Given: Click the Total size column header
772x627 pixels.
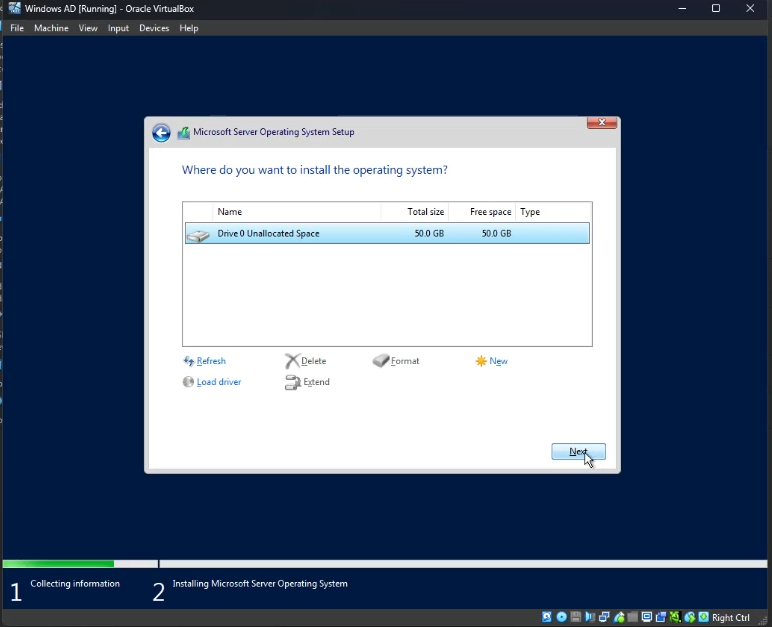Looking at the screenshot, I should [415, 212].
